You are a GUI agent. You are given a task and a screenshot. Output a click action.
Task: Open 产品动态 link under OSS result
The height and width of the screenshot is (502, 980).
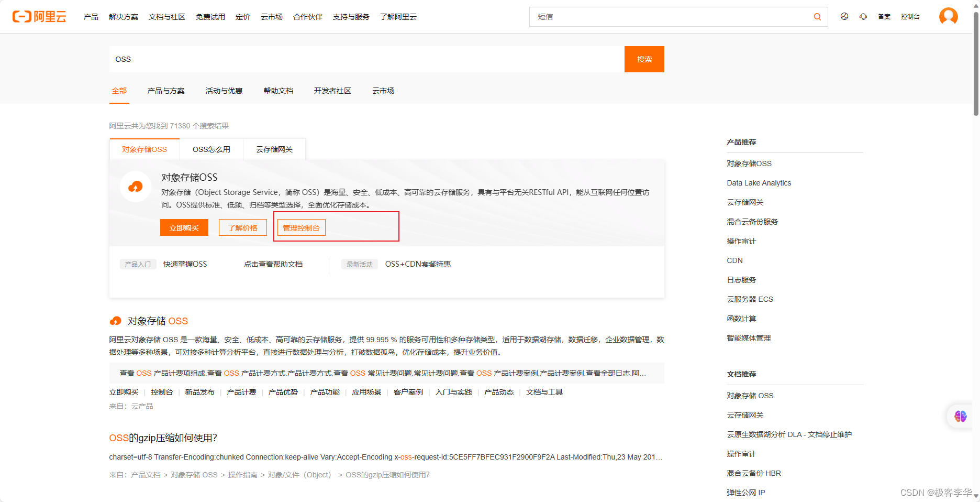click(x=499, y=392)
